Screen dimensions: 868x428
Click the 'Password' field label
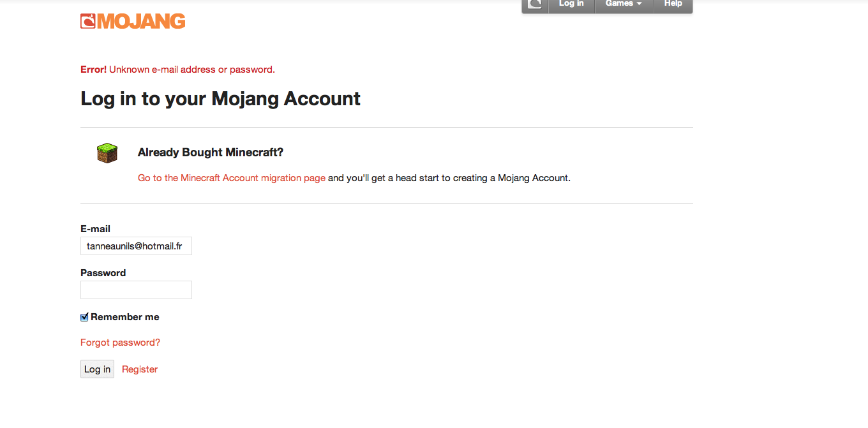click(x=103, y=273)
